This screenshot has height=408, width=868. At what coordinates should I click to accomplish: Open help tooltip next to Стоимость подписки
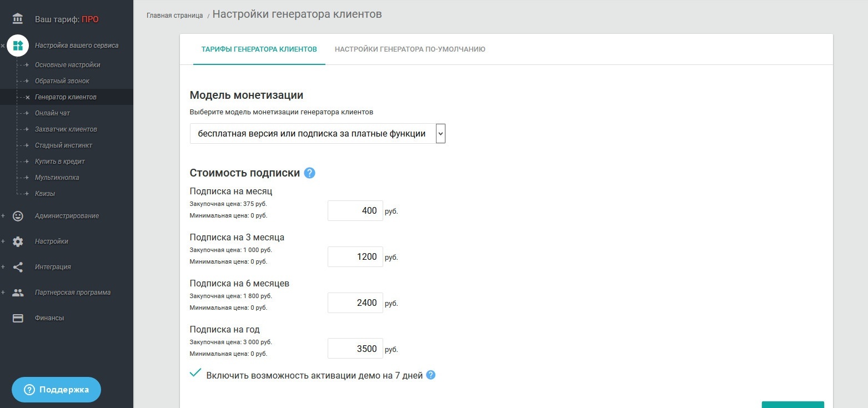(310, 173)
